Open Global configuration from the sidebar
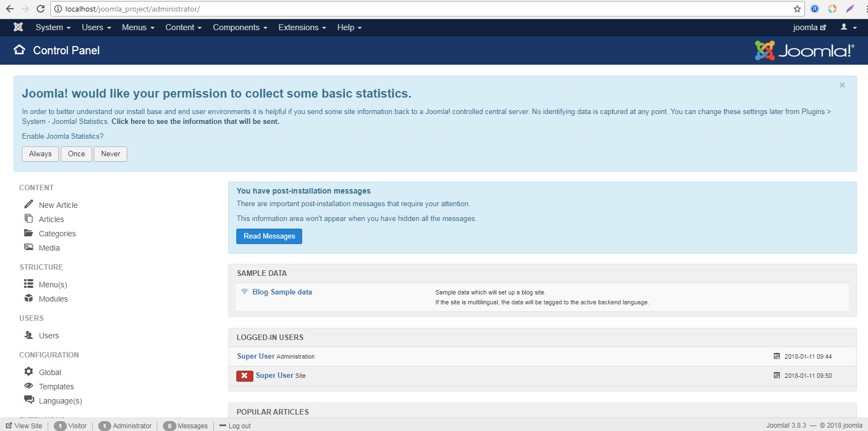The image size is (868, 431). coord(50,372)
